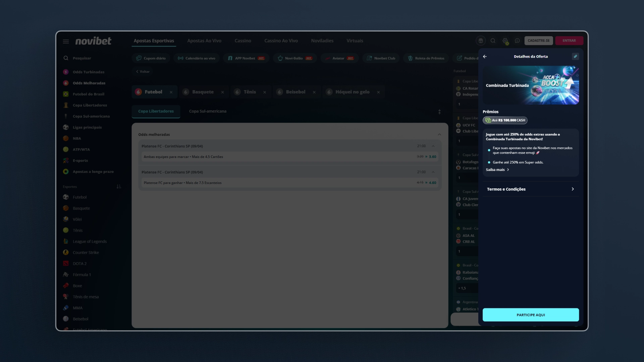Click the NBA basketball icon

click(66, 138)
